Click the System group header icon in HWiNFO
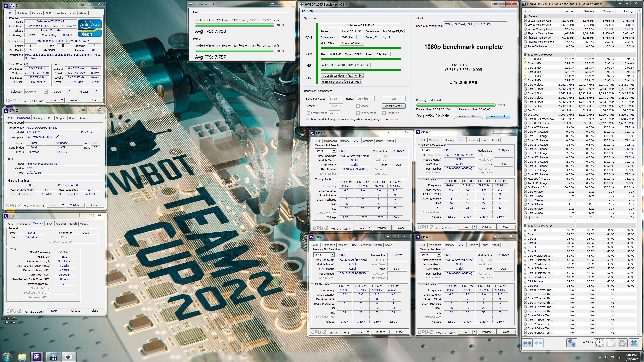The image size is (644, 362). (x=525, y=16)
